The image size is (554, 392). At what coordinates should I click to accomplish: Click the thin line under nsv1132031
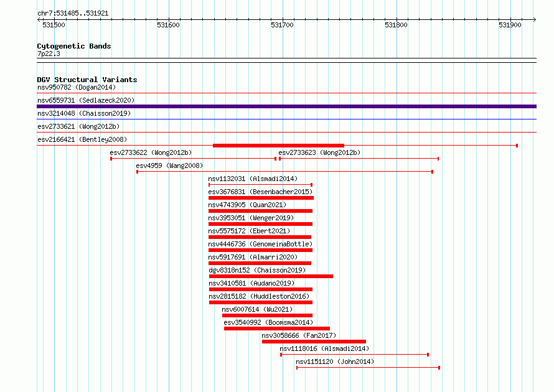260,185
